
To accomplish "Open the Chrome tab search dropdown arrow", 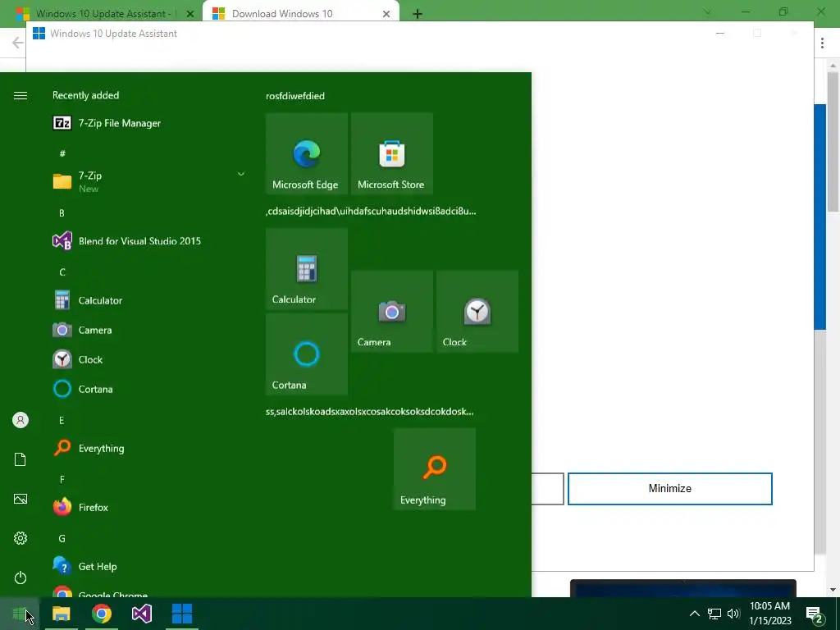I will pyautogui.click(x=707, y=11).
